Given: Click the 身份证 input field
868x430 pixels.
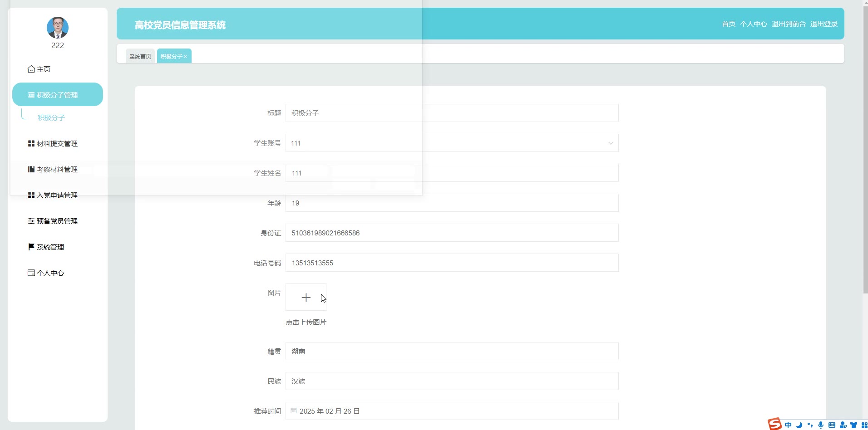Looking at the screenshot, I should point(452,233).
